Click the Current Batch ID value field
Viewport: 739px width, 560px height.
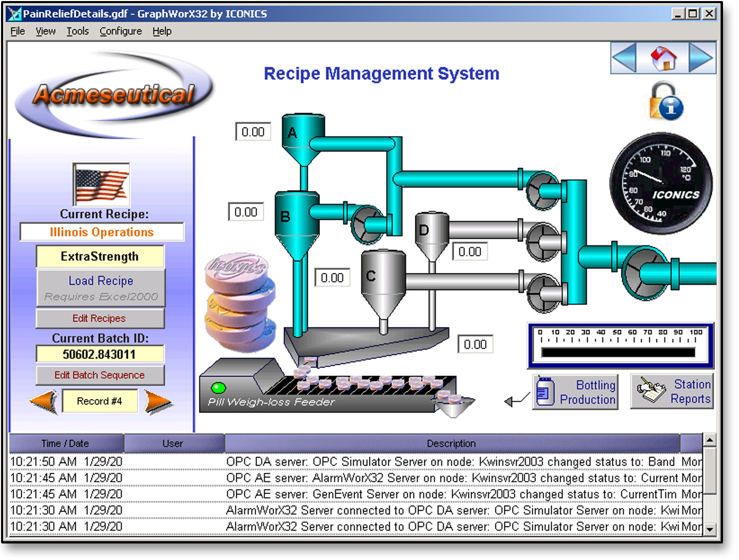(x=100, y=354)
